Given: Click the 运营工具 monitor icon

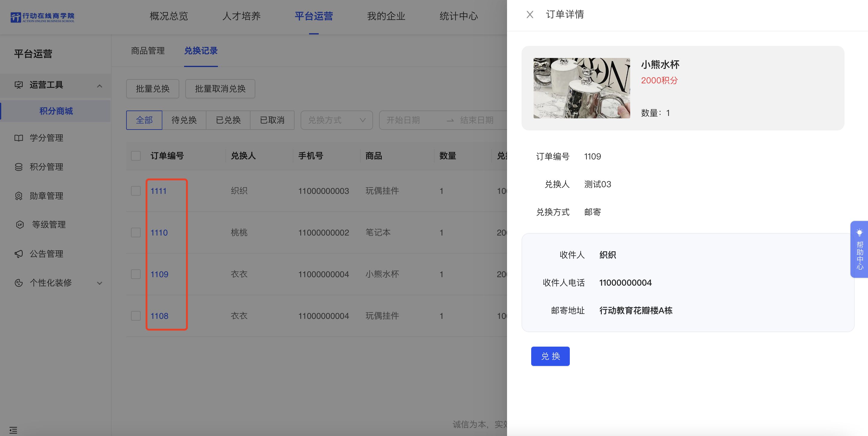Looking at the screenshot, I should click(x=19, y=85).
